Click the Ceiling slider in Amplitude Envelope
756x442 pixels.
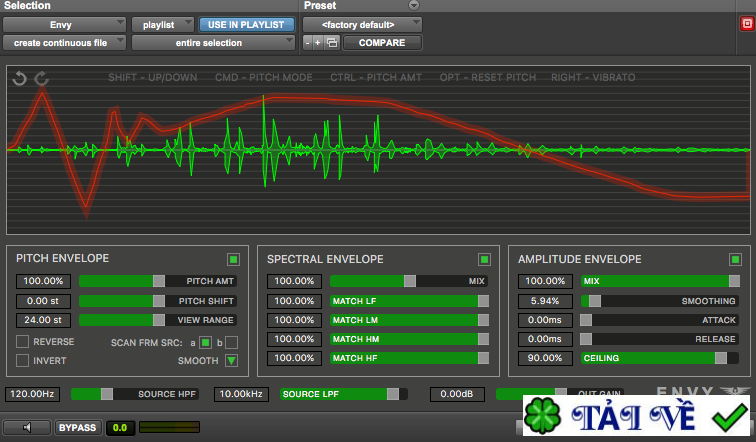[x=660, y=358]
